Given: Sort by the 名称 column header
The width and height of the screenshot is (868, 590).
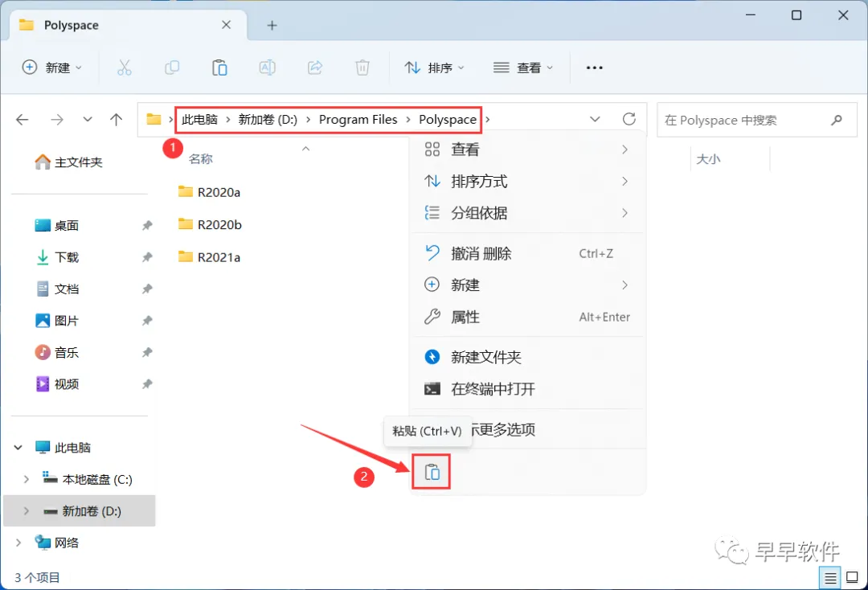Looking at the screenshot, I should tap(200, 159).
